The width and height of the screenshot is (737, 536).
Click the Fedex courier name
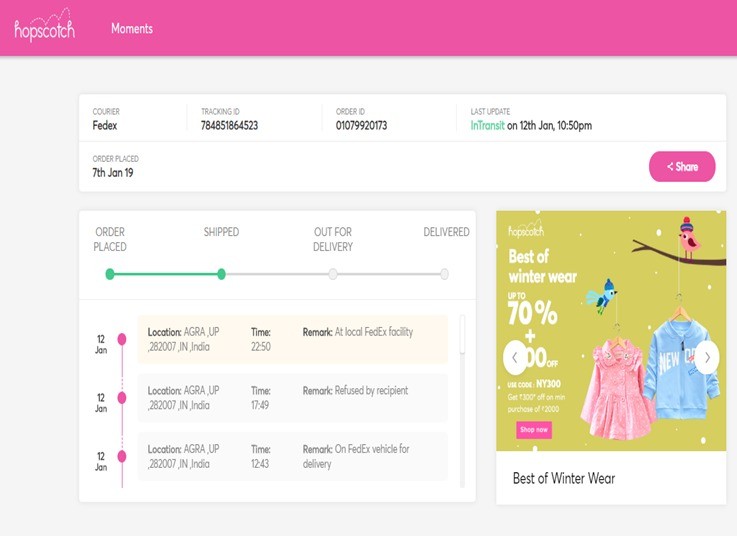pyautogui.click(x=105, y=126)
